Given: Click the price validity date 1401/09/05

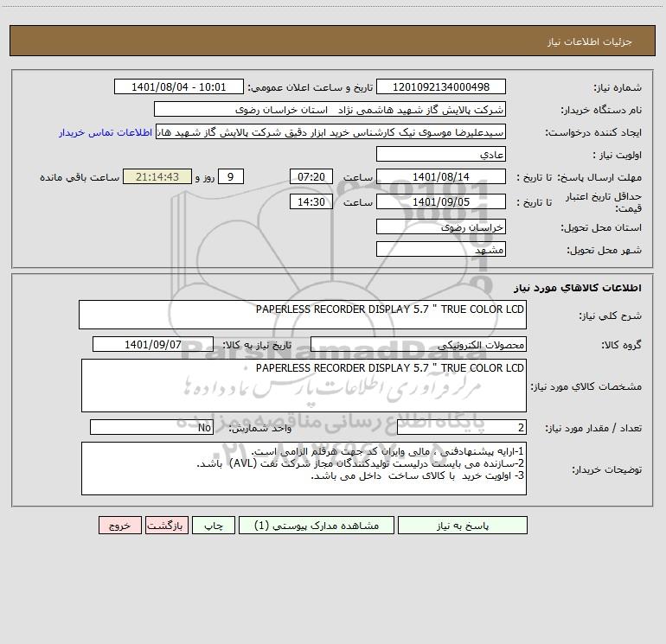Looking at the screenshot, I should pyautogui.click(x=441, y=201).
